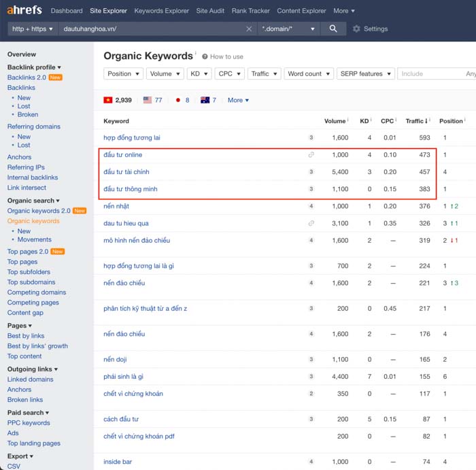Screen dimensions: 476x470
Task: Open the KD filter dropdown
Action: point(199,73)
